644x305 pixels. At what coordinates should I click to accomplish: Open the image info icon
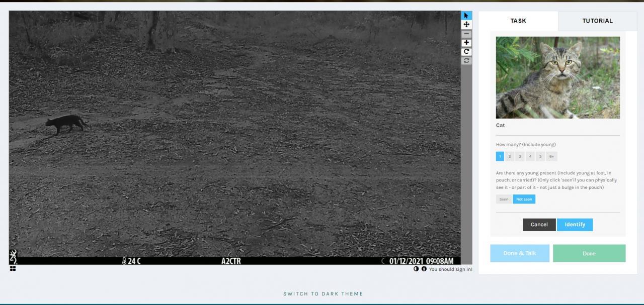[x=424, y=269]
